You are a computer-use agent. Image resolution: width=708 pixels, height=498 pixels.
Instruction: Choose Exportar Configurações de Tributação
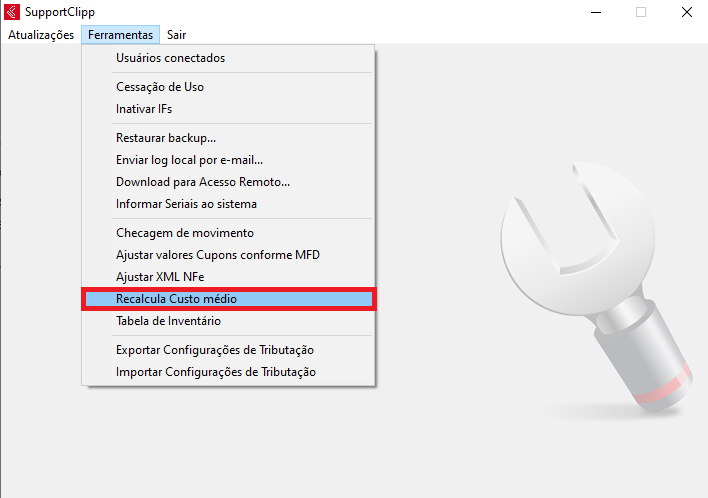[x=215, y=350]
